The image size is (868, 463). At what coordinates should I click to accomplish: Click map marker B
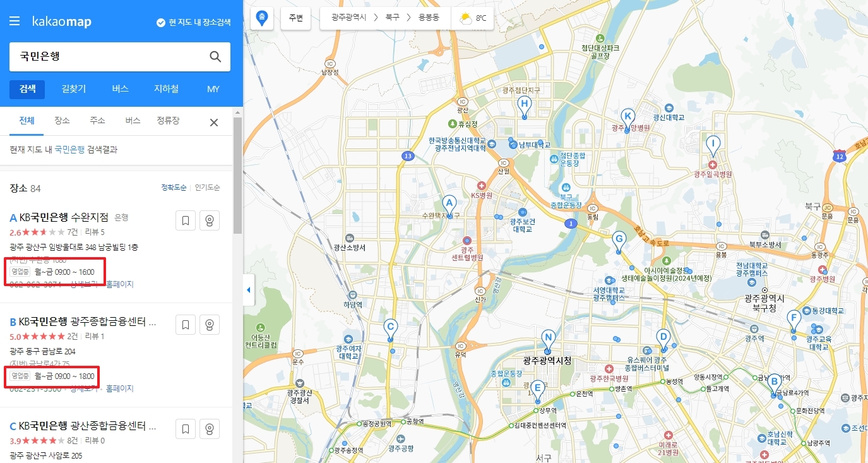click(x=774, y=383)
